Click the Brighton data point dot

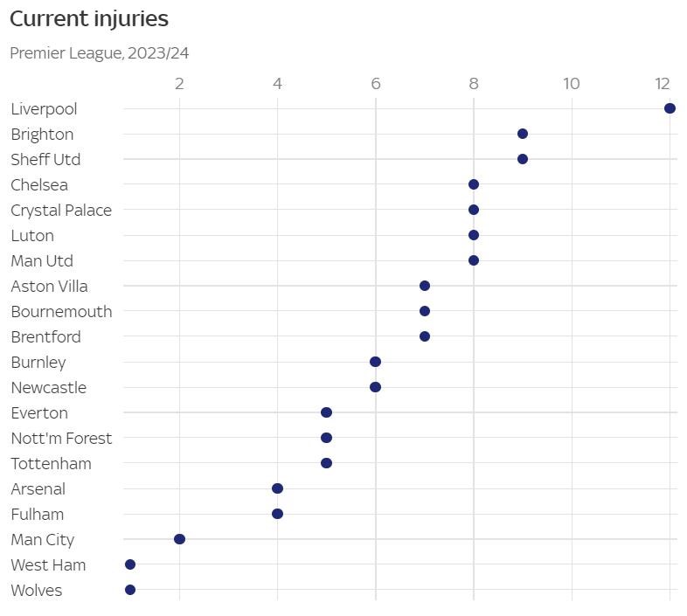523,134
